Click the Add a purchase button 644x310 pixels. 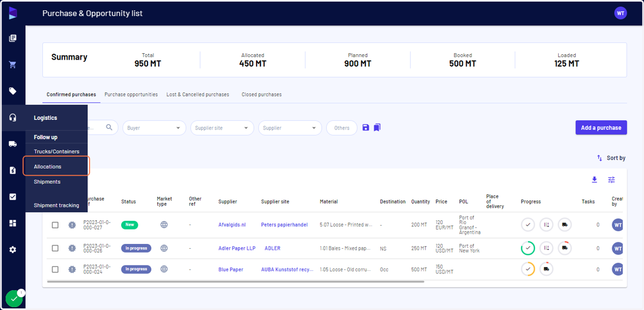tap(601, 128)
